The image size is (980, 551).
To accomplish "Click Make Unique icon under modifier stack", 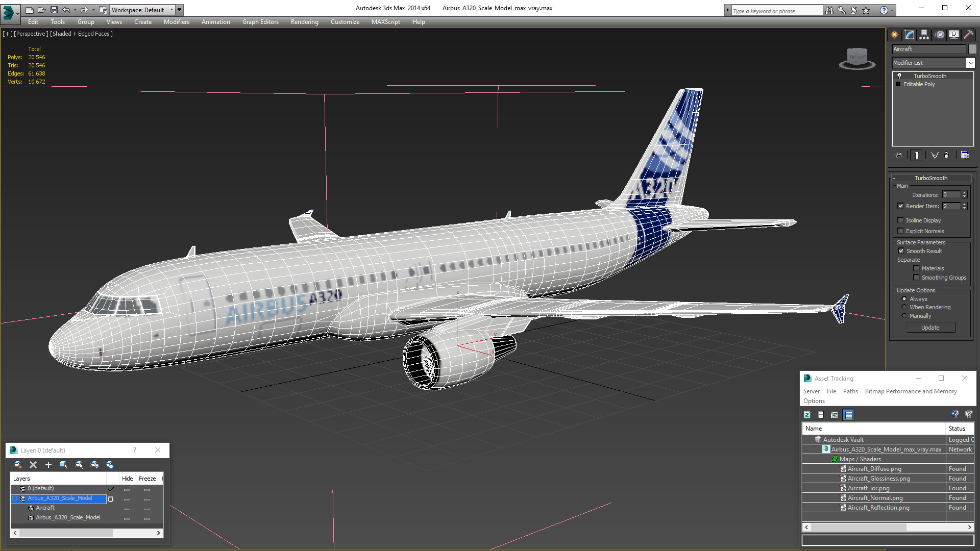I will pos(935,155).
